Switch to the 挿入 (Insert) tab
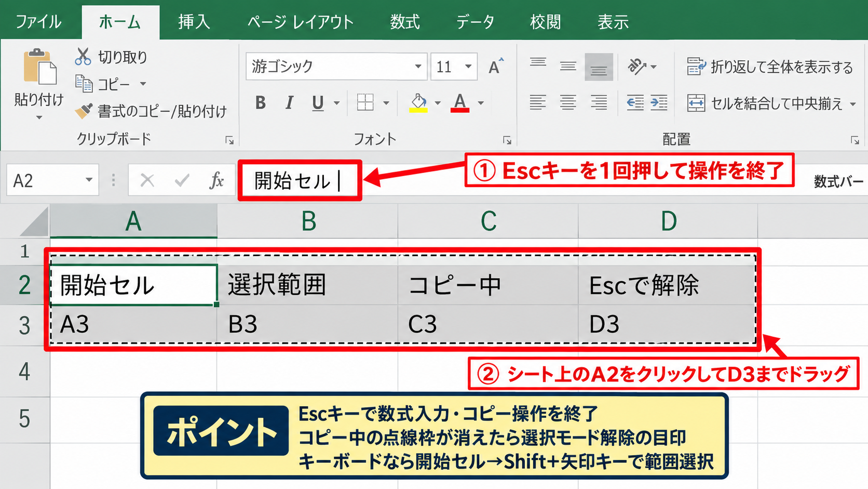Image resolution: width=868 pixels, height=489 pixels. click(x=194, y=22)
